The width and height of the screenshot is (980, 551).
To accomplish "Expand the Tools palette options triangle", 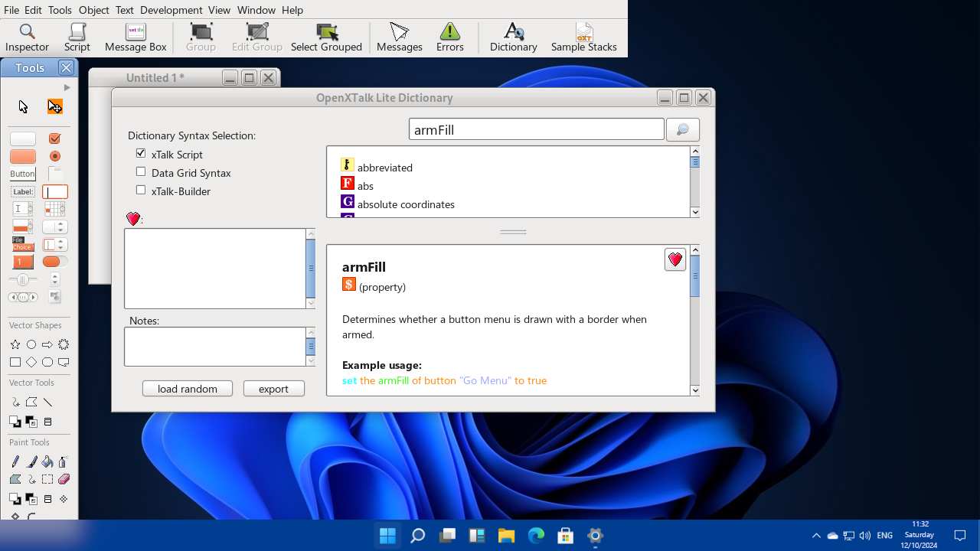I will pyautogui.click(x=67, y=88).
